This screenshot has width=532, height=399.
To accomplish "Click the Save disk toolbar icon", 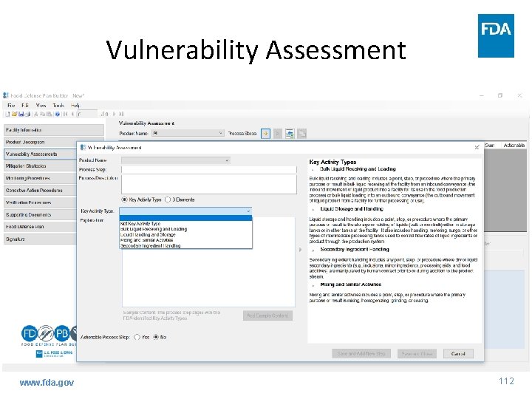I will click(x=21, y=115).
